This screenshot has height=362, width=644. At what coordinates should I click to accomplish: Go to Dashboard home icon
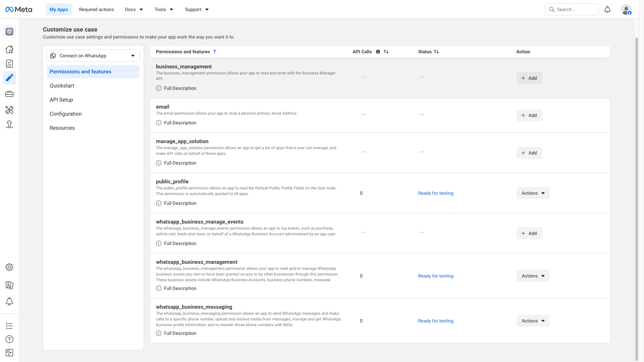point(9,49)
